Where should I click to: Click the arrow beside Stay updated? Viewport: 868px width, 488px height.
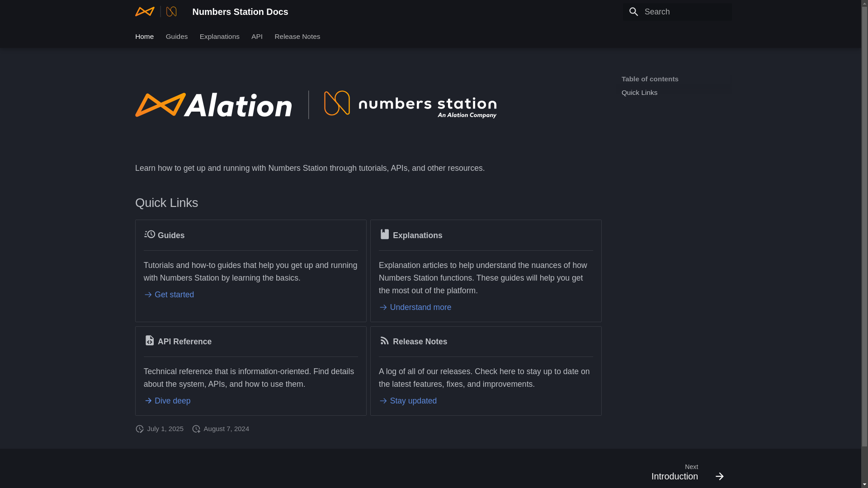pyautogui.click(x=383, y=401)
